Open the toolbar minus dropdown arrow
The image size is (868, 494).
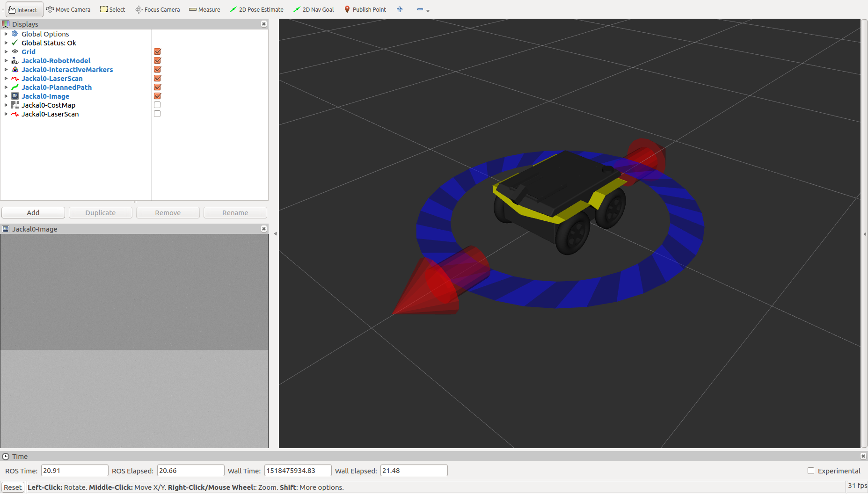(x=428, y=11)
